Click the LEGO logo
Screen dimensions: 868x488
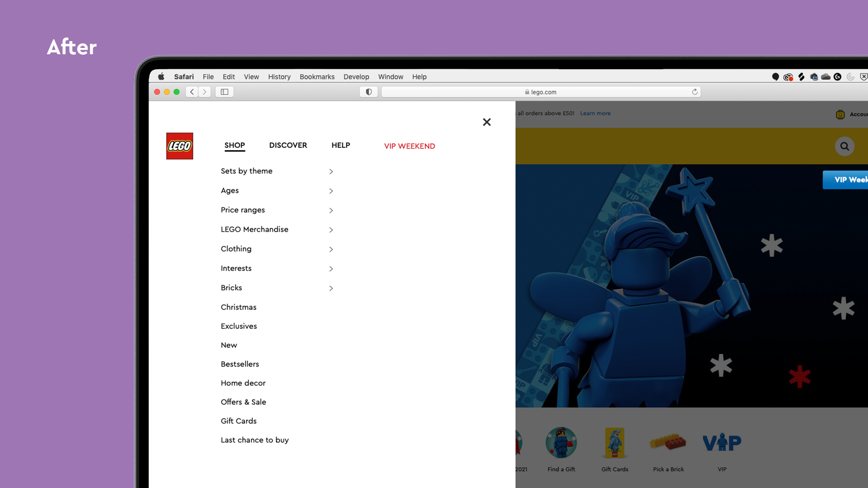pos(179,146)
